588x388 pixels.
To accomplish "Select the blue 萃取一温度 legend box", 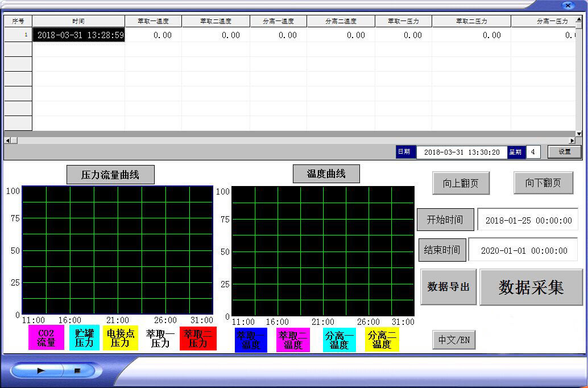I will (x=251, y=340).
